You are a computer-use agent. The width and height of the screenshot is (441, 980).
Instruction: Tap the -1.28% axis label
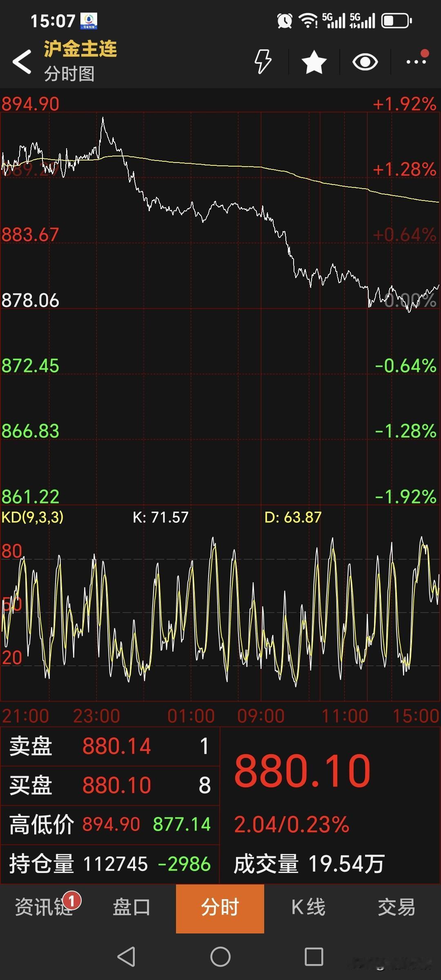[406, 431]
